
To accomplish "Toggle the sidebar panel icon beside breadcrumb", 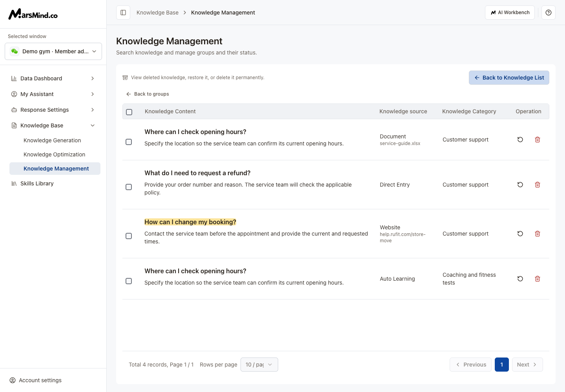I will [123, 13].
